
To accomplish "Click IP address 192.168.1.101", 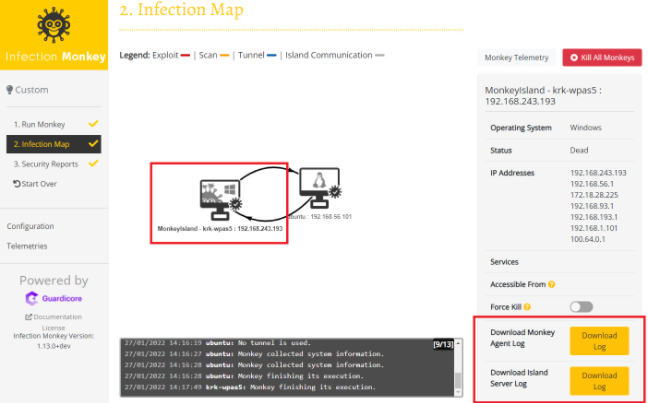I will (594, 228).
